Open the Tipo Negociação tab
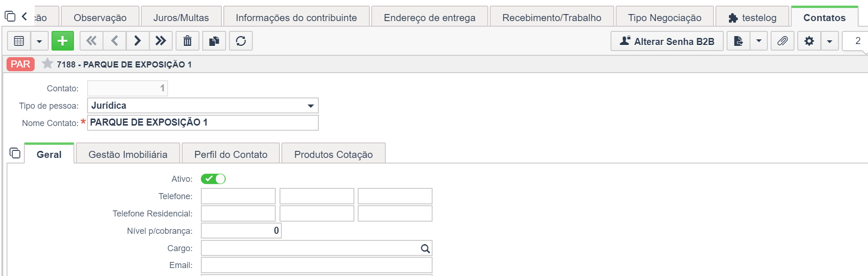Screen dimensions: 868x276 (665, 18)
